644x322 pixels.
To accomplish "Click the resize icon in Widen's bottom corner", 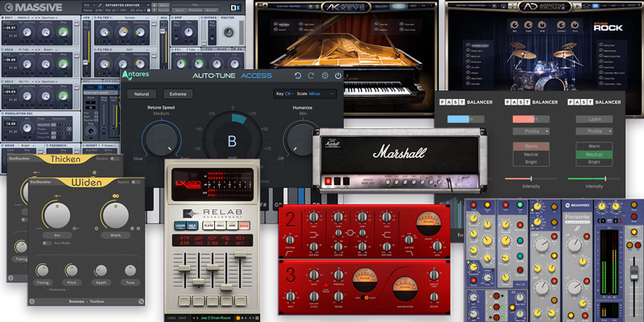I will [140, 301].
